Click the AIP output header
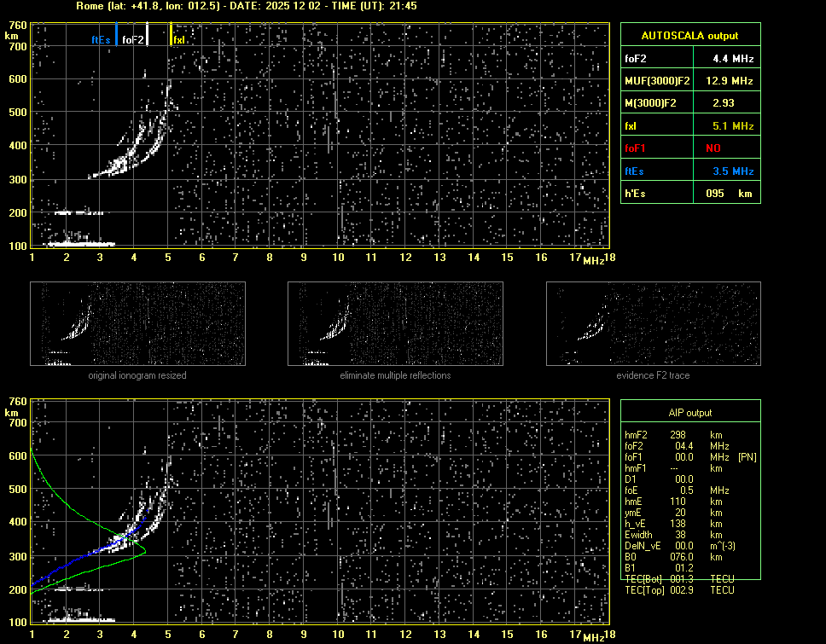Viewport: 826px width, 644px height. 689,412
